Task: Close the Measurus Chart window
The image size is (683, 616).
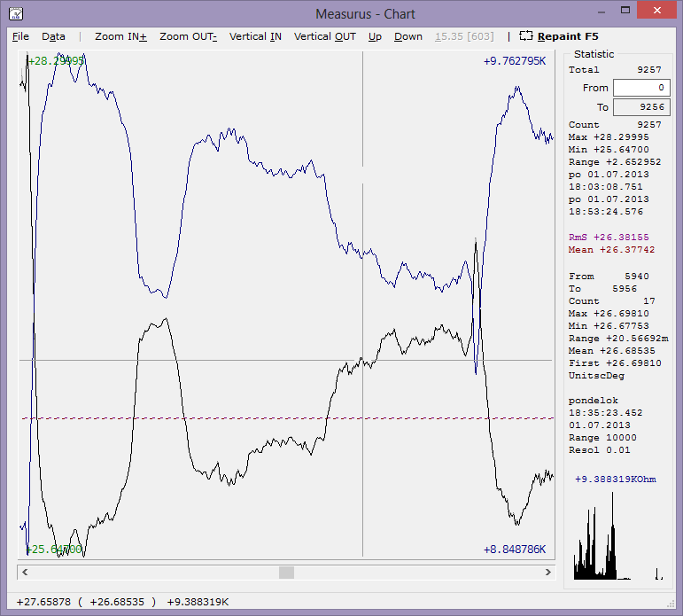Action: tap(656, 10)
